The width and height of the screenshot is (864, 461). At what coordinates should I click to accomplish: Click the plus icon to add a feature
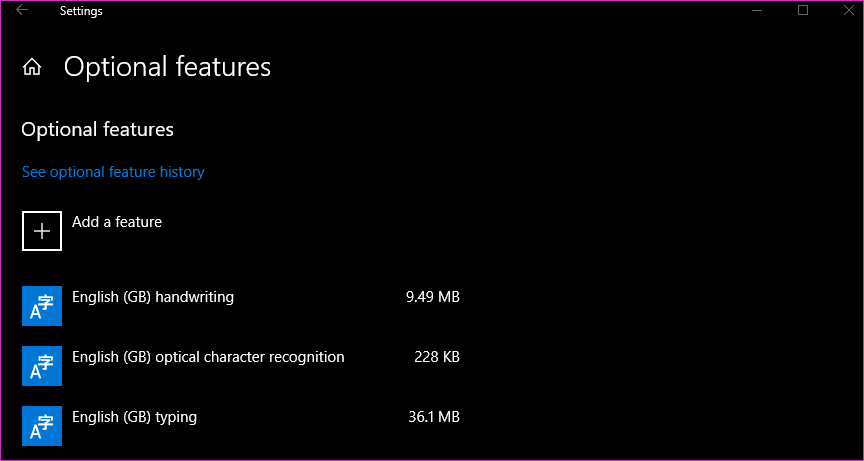pyautogui.click(x=42, y=231)
